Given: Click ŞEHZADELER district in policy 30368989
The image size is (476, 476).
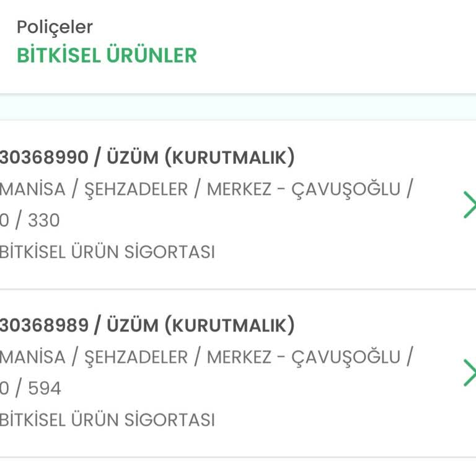Looking at the screenshot, I should [x=136, y=356].
